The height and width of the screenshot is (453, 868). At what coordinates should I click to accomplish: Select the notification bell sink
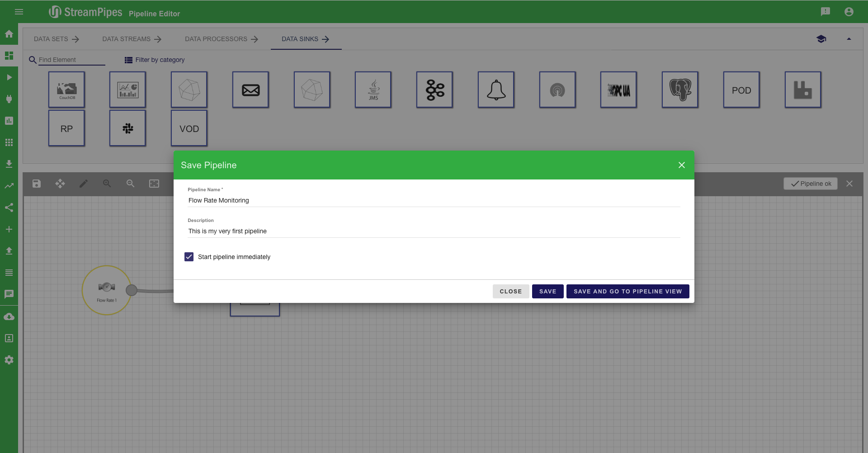click(x=496, y=90)
